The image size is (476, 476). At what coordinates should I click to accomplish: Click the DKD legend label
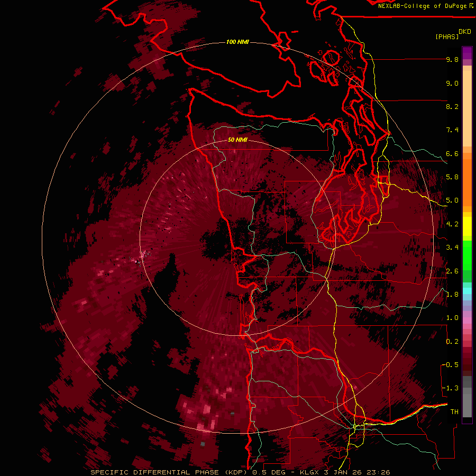pyautogui.click(x=465, y=32)
